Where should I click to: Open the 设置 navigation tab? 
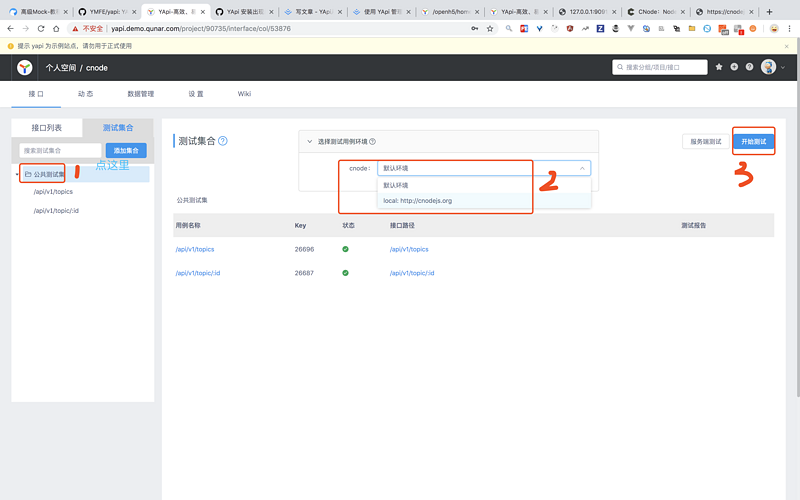point(195,94)
